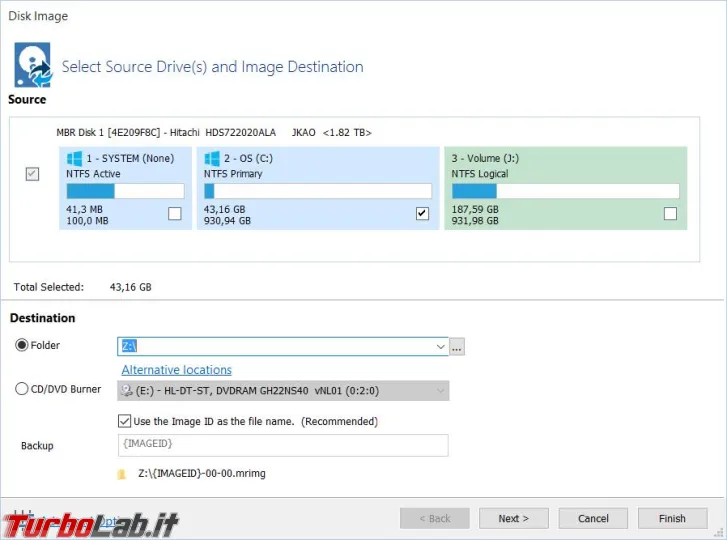The width and height of the screenshot is (727, 540).
Task: Toggle the whole MBR Disk 1 checkbox
Action: pos(32,174)
